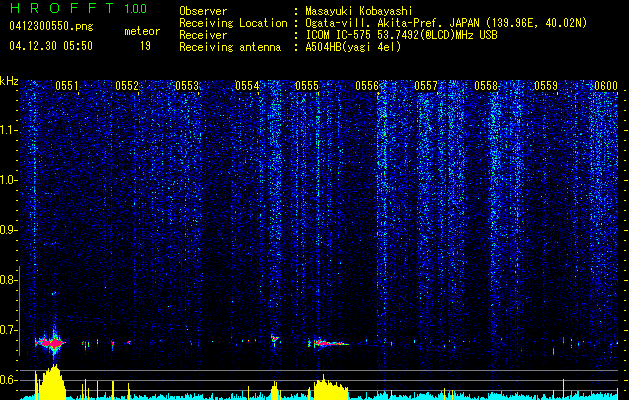Screen dimensions: 629x400
Task: Click the bright pink meteor echo near 0551
Action: point(51,343)
